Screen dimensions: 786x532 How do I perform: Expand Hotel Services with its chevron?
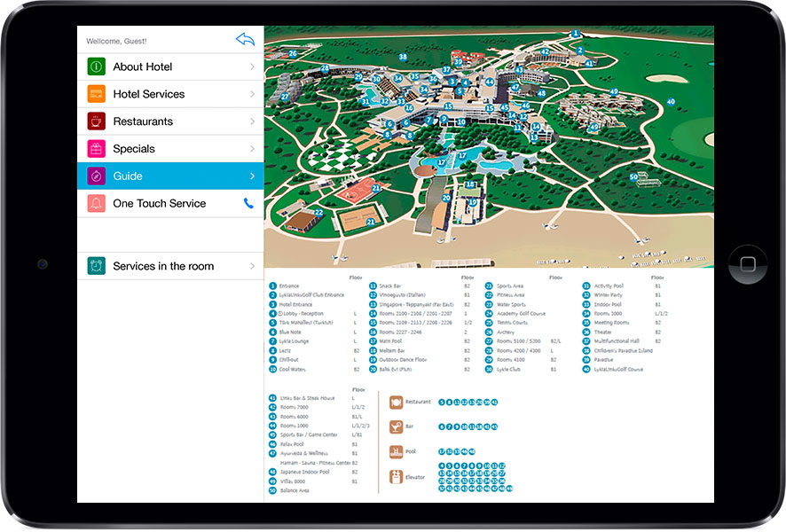pos(252,94)
